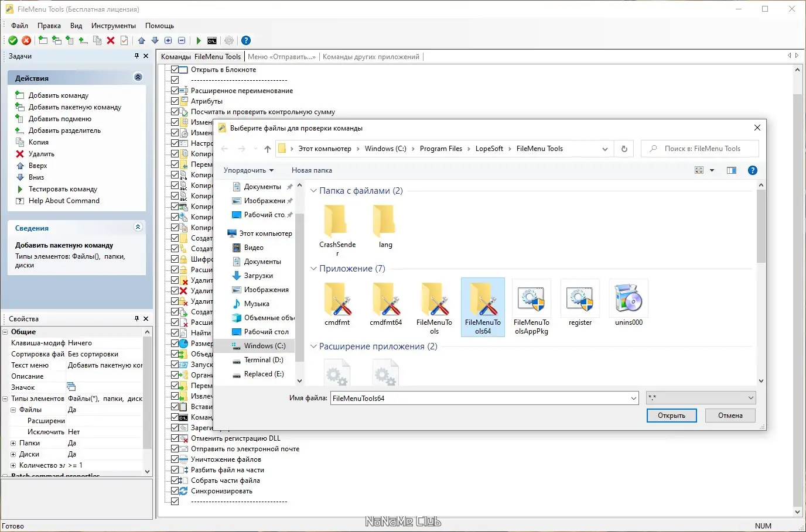Collapse the Действия panel section
This screenshot has width=806, height=532.
138,77
